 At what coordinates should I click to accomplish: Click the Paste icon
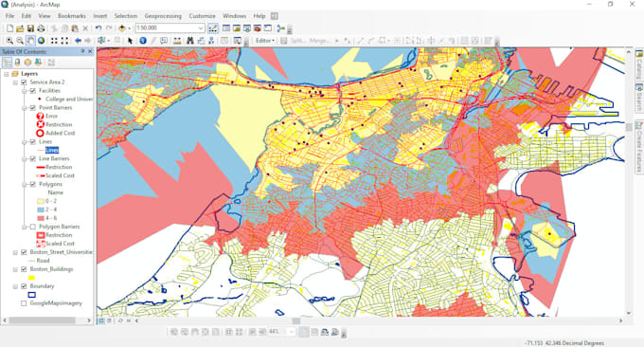coord(75,28)
